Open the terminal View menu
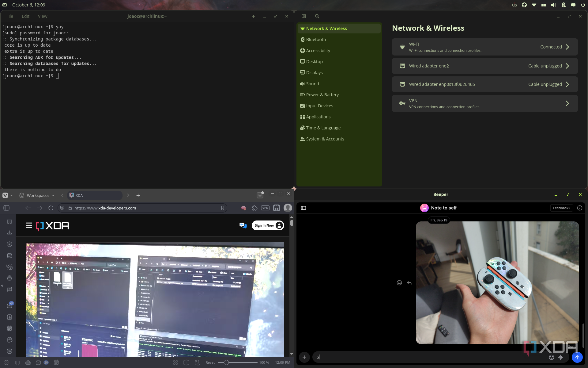The image size is (588, 368). (43, 16)
